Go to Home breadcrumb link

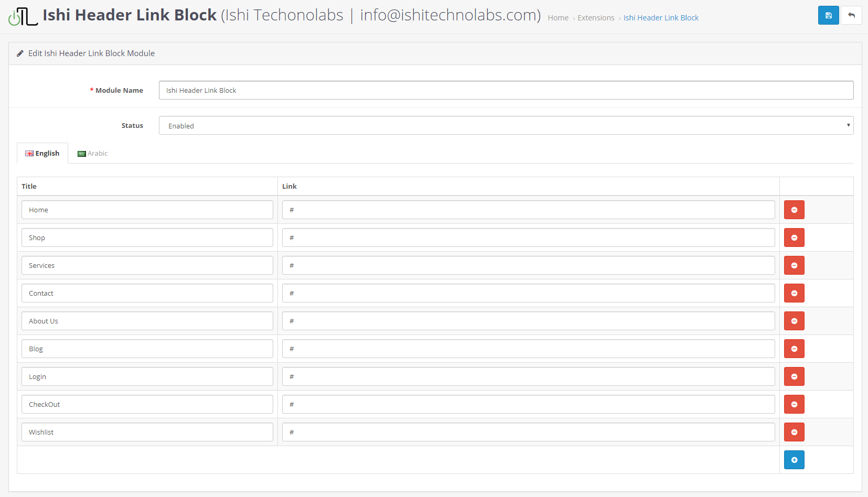click(x=558, y=18)
